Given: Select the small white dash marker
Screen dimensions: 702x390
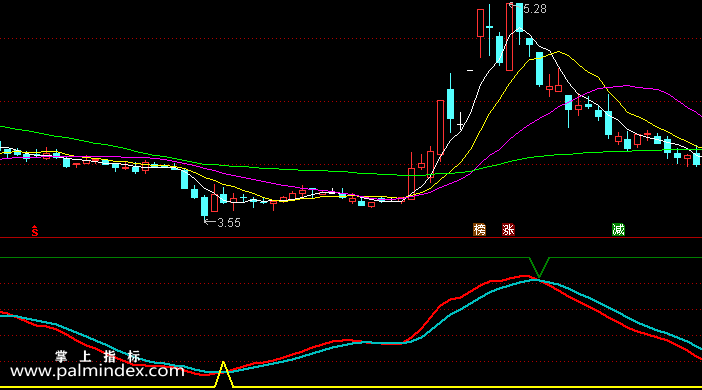Looking at the screenshot, I should [x=470, y=70].
